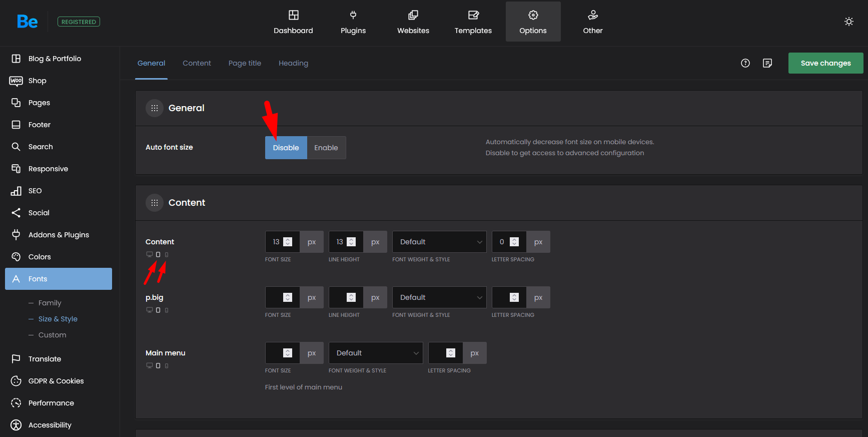Select Fonts in the sidebar
868x437 pixels.
[x=59, y=279]
